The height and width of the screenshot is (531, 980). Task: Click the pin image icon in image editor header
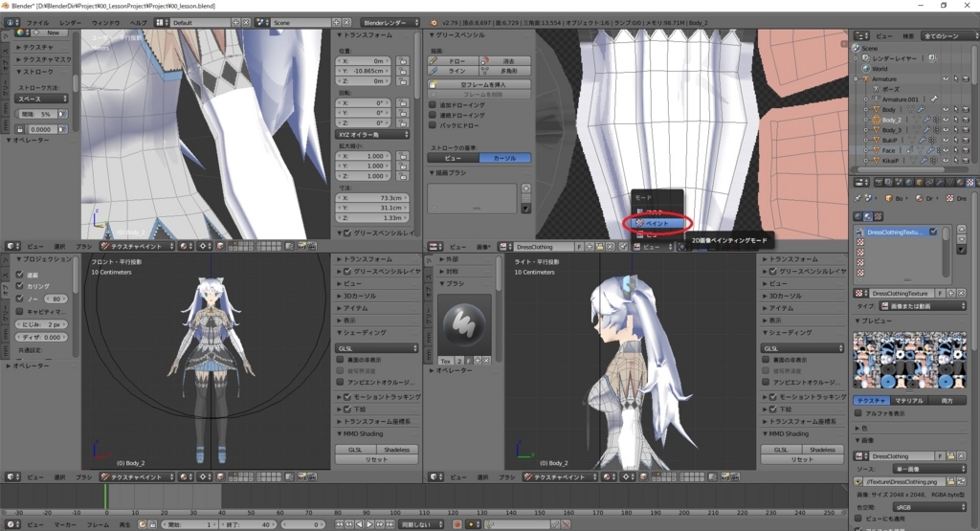point(623,247)
